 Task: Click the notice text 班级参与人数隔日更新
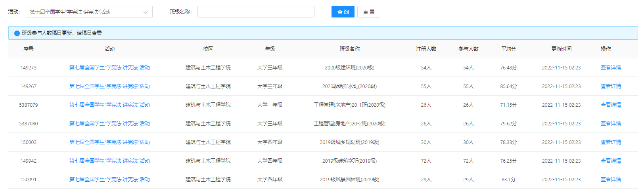pyautogui.click(x=47, y=33)
